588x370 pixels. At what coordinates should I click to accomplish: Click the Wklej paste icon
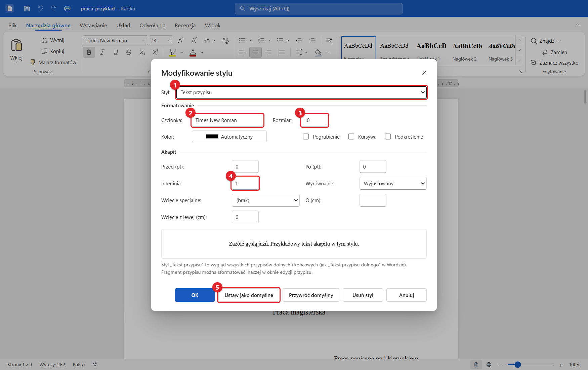click(x=16, y=45)
